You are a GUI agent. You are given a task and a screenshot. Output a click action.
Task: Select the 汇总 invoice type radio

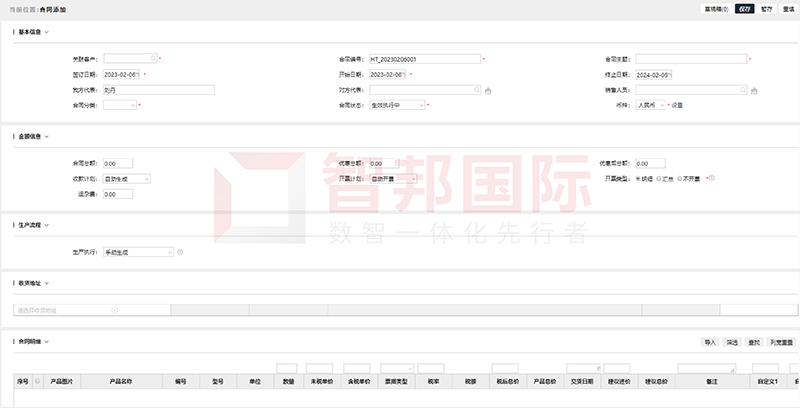[659, 178]
